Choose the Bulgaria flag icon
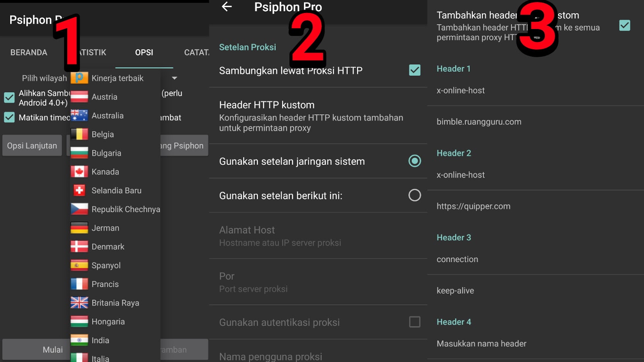This screenshot has height=362, width=644. point(79,153)
